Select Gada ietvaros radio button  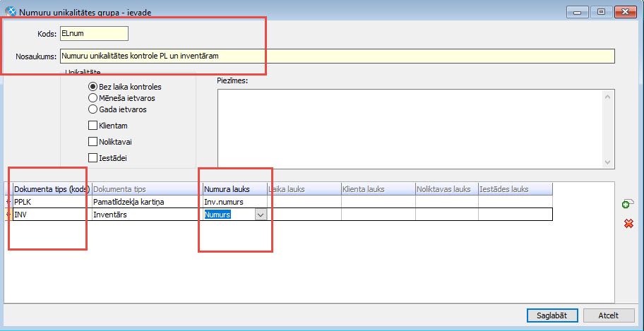[93, 109]
